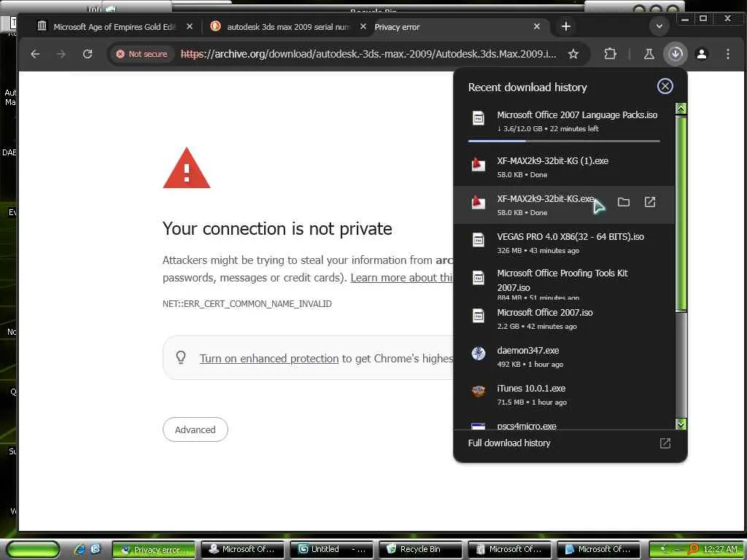Select VEGAS PRO 4.0 X86 iso download
The height and width of the screenshot is (560, 747).
tap(564, 243)
